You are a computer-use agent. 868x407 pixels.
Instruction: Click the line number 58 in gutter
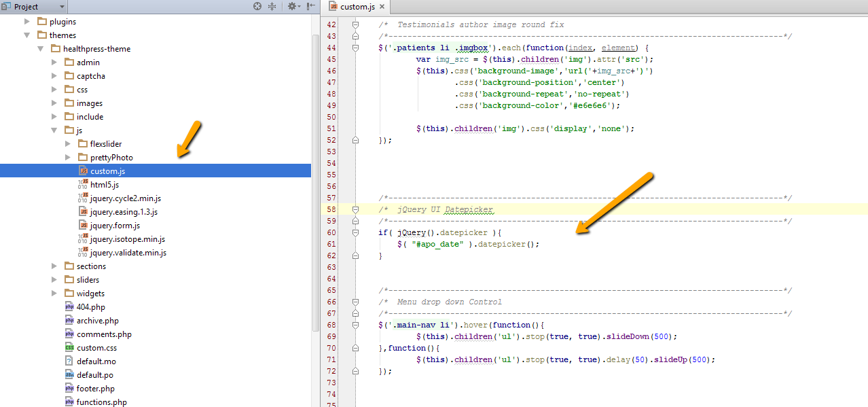click(x=331, y=209)
